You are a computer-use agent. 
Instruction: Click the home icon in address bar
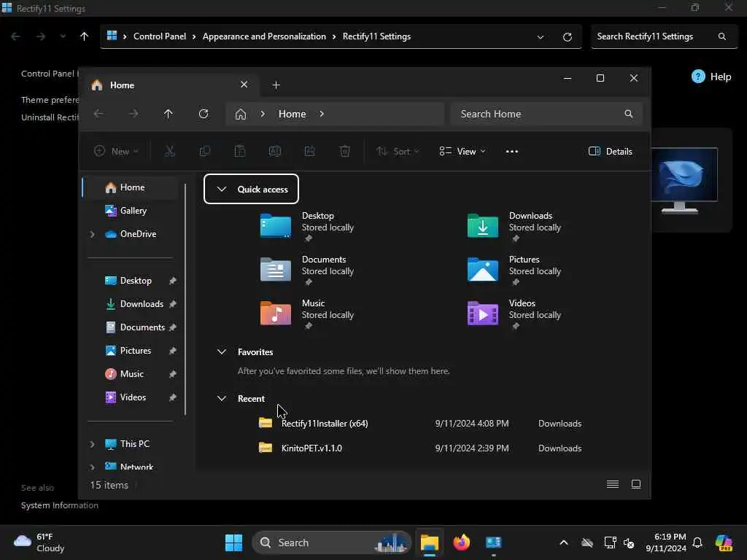[x=241, y=114]
